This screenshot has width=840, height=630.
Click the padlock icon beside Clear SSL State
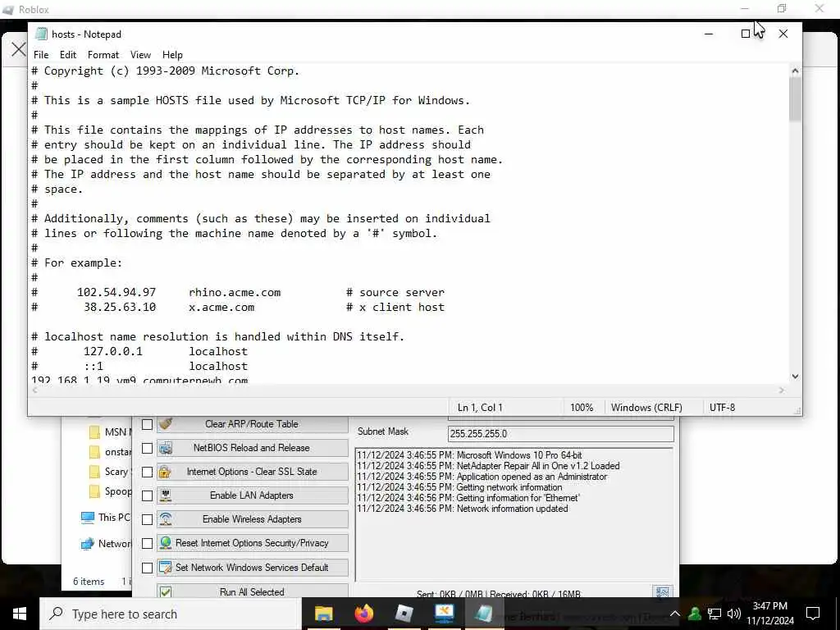pyautogui.click(x=166, y=472)
